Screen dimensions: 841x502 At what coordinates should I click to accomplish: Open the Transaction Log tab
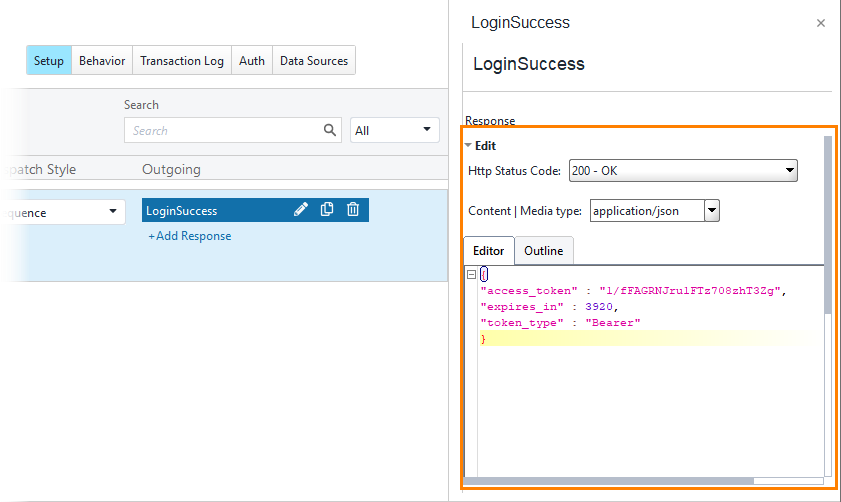182,61
